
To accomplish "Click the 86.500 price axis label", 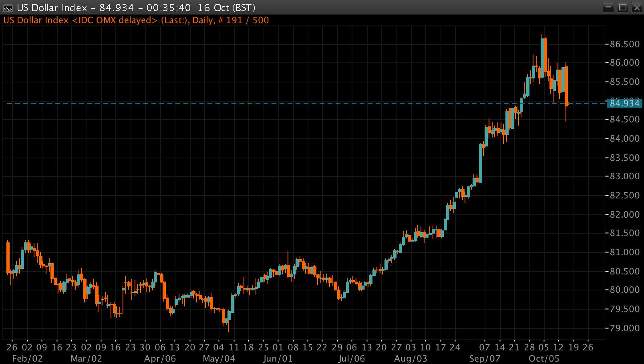I will 624,44.
